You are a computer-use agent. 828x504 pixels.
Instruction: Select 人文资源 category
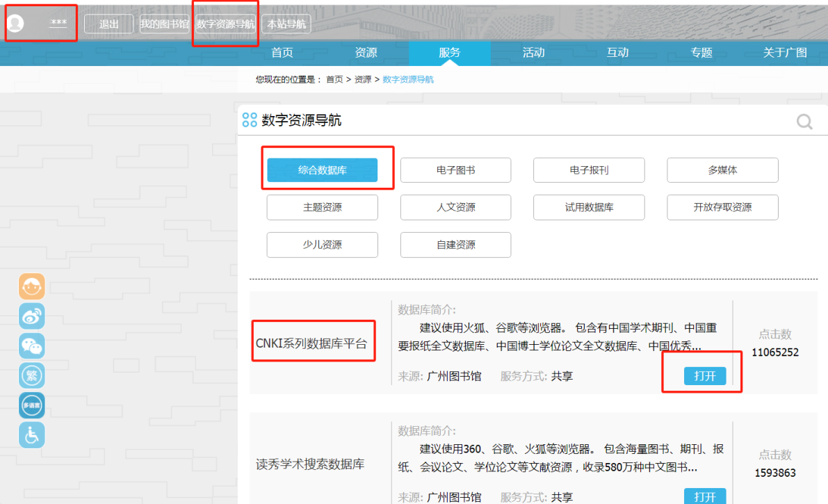[456, 207]
